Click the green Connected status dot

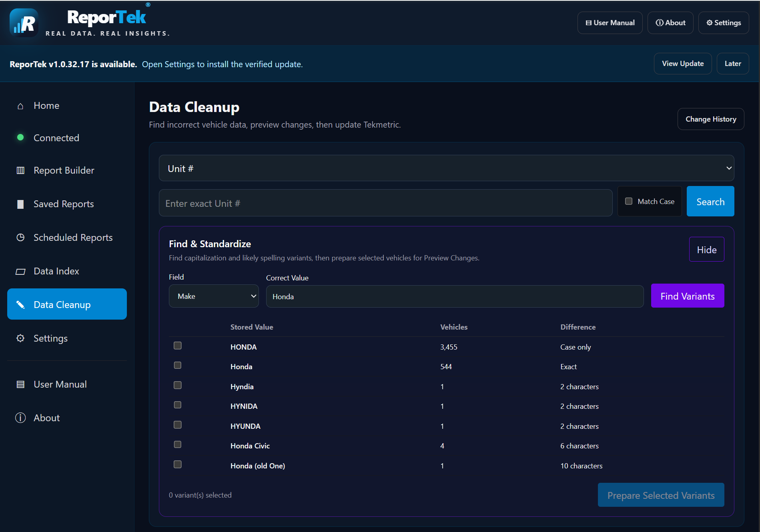tap(20, 138)
